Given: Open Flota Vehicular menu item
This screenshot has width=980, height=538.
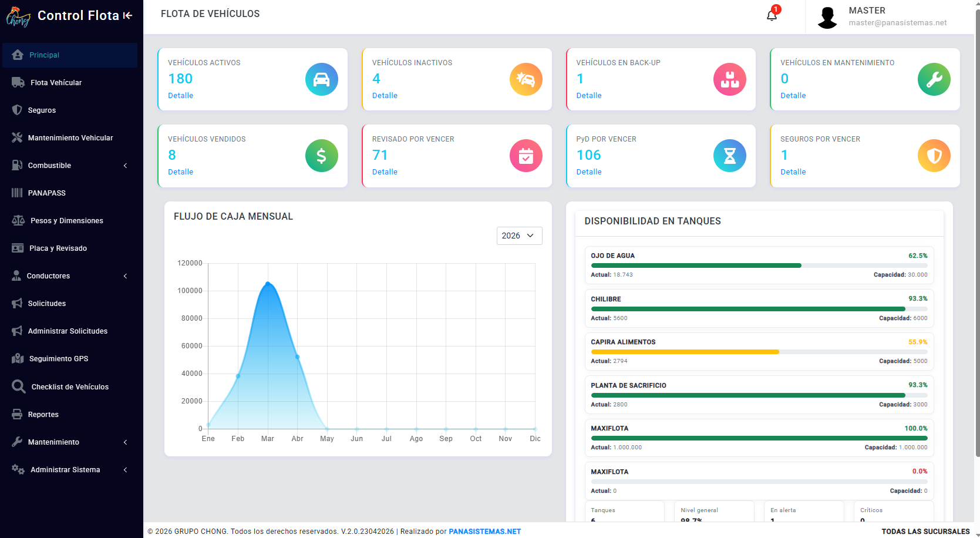Looking at the screenshot, I should click(69, 83).
